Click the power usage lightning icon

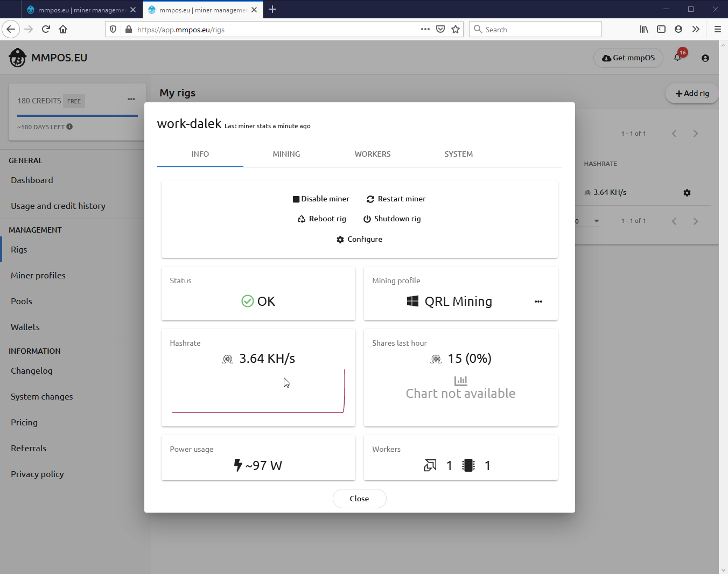click(x=238, y=465)
